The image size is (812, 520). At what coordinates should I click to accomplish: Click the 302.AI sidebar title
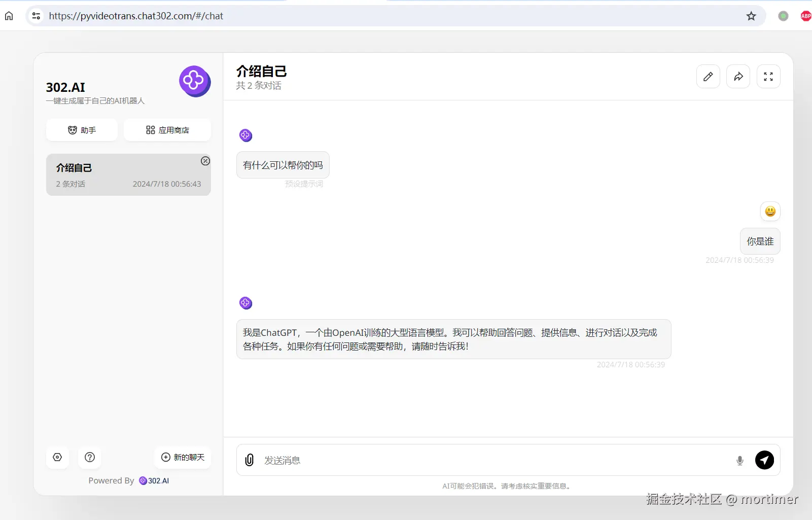tap(65, 87)
